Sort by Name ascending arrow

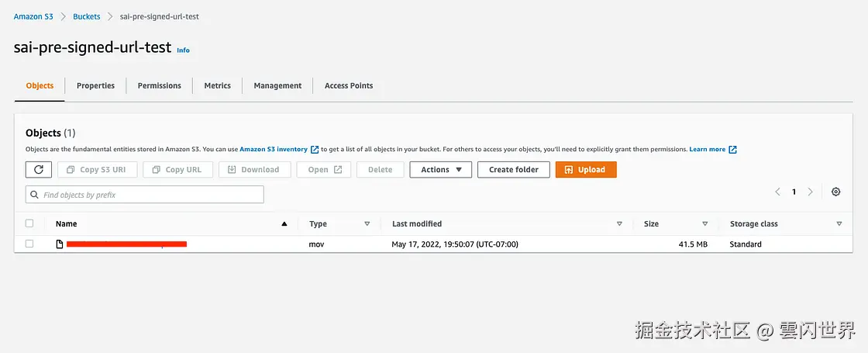284,224
